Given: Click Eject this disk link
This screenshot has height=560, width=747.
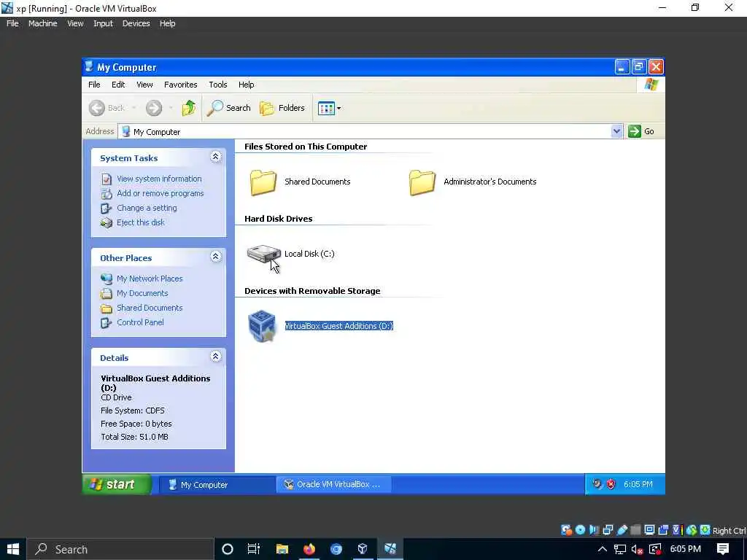Looking at the screenshot, I should pos(141,222).
